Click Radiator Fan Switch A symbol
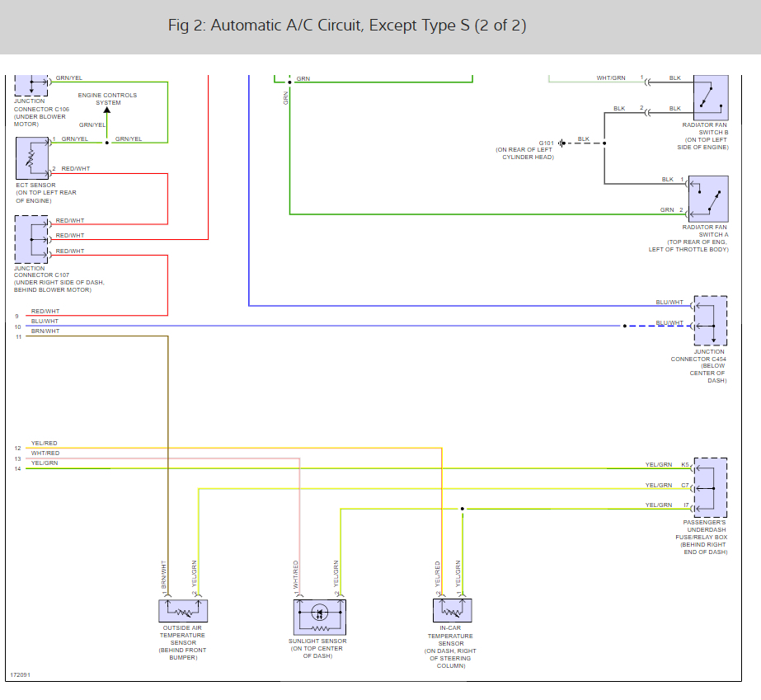 [x=708, y=199]
